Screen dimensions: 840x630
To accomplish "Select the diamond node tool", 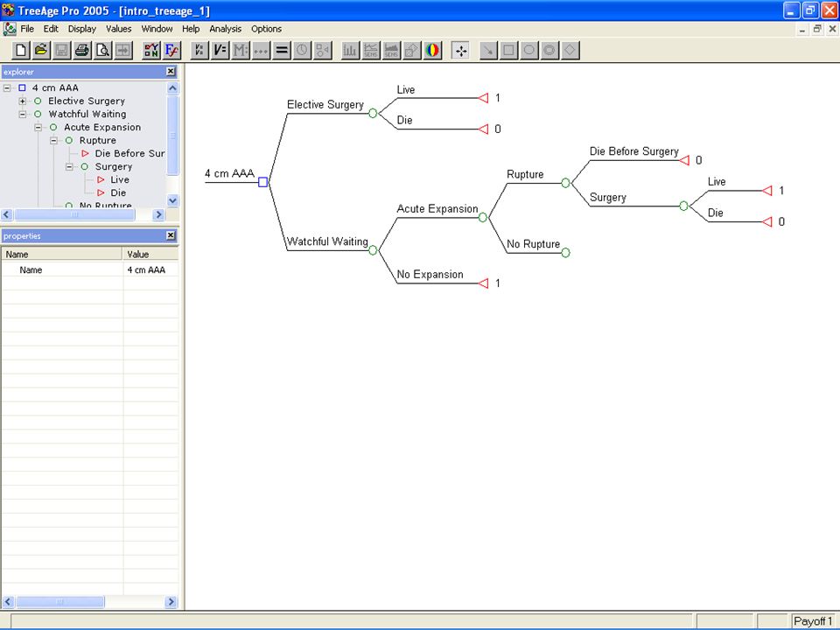I will coord(570,51).
